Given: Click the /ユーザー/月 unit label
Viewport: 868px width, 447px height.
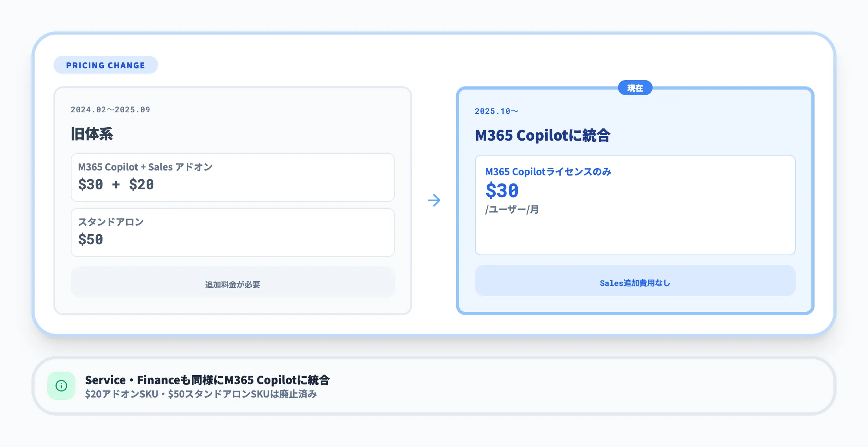Looking at the screenshot, I should click(511, 209).
